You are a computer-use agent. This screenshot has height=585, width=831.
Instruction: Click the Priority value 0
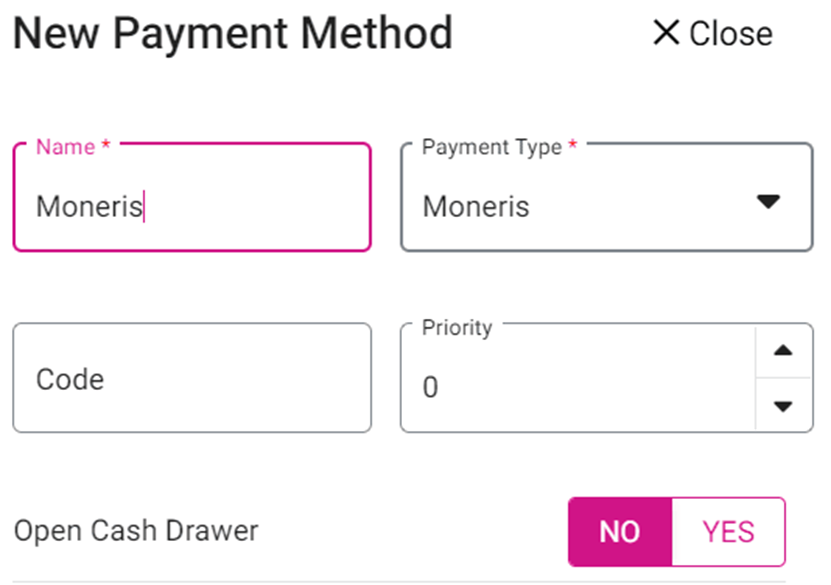pos(430,387)
